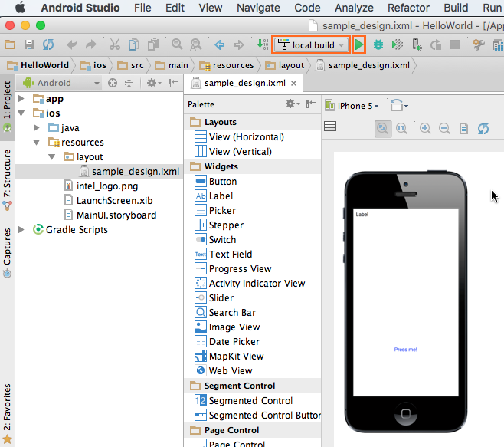Viewport: 504px width, 447px height.
Task: Click the green Run button
Action: click(x=359, y=45)
